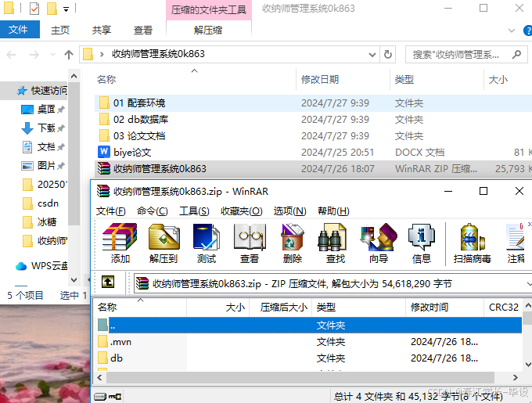The image size is (532, 403).
Task: Click the WinRAR Add (添加) toolbar icon
Action: [x=120, y=243]
